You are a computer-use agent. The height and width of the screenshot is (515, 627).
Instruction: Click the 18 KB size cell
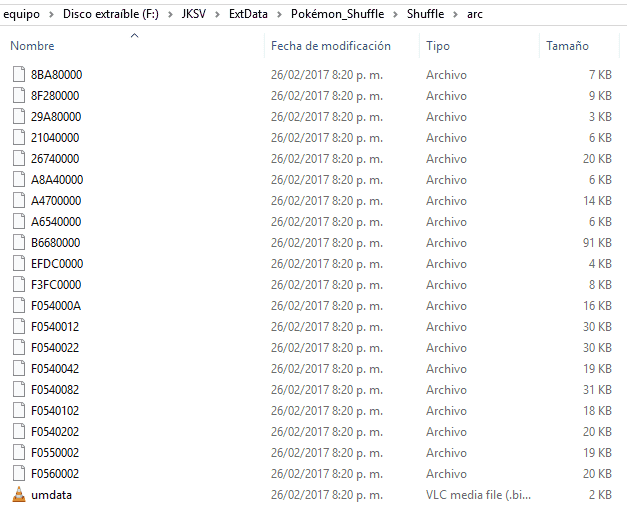(597, 411)
